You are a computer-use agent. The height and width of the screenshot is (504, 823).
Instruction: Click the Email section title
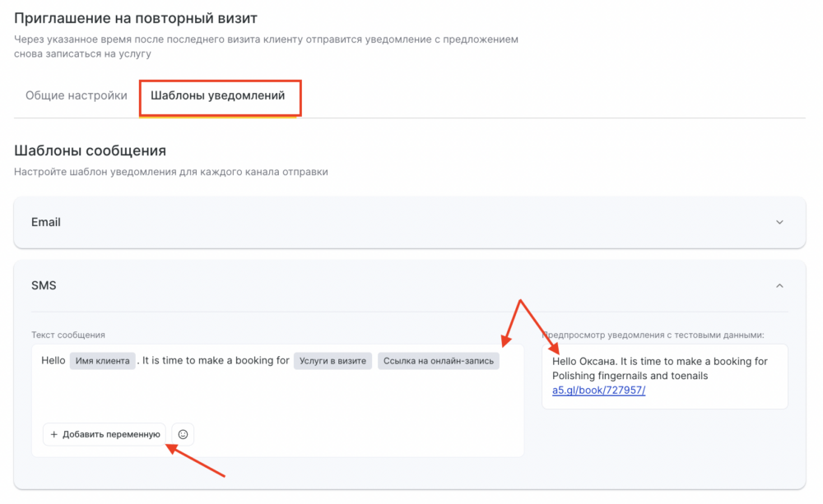click(x=45, y=222)
